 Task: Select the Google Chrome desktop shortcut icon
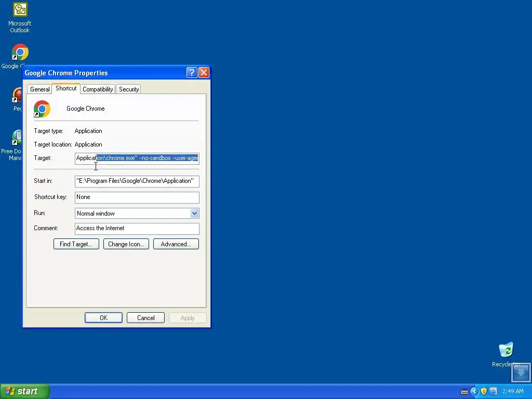[20, 52]
